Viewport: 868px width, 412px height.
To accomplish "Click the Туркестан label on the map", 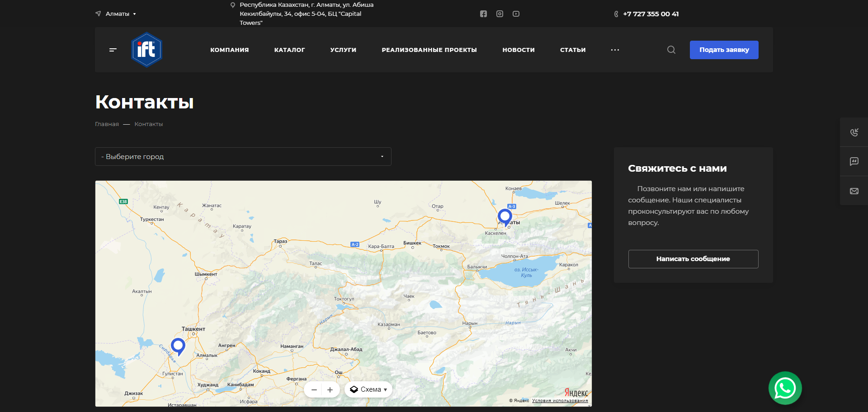I will tap(152, 220).
